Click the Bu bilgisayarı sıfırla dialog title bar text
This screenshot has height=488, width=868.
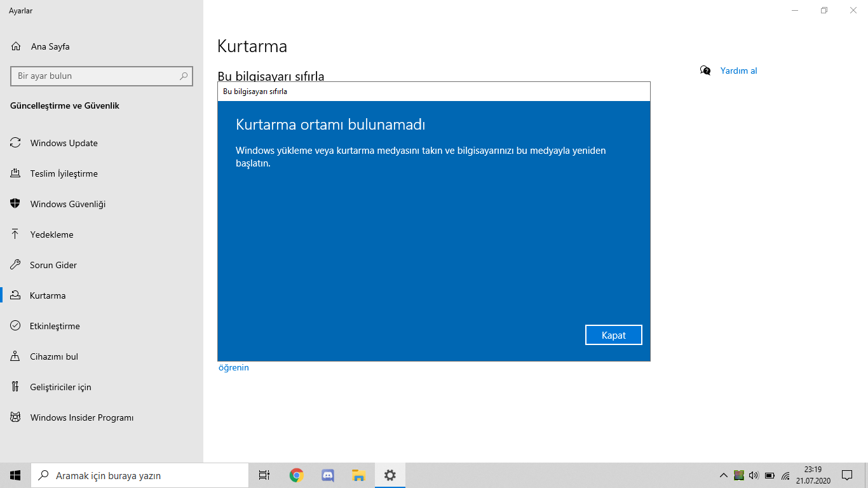[255, 91]
